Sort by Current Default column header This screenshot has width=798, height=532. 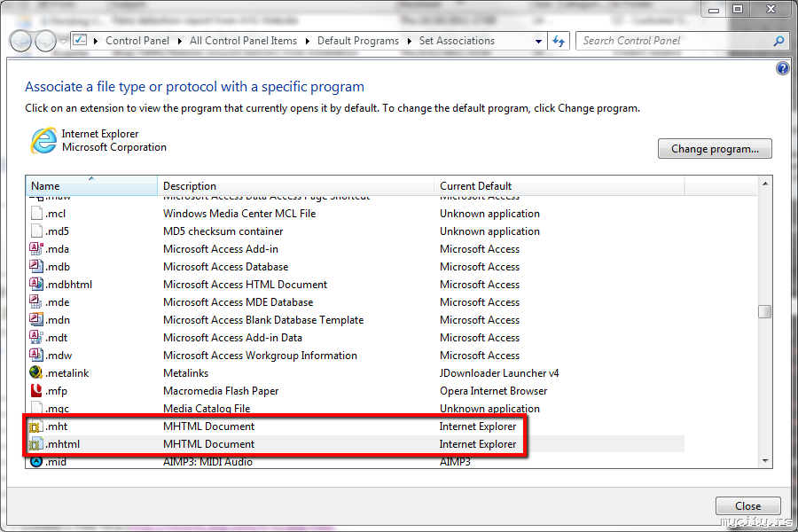[x=559, y=186]
